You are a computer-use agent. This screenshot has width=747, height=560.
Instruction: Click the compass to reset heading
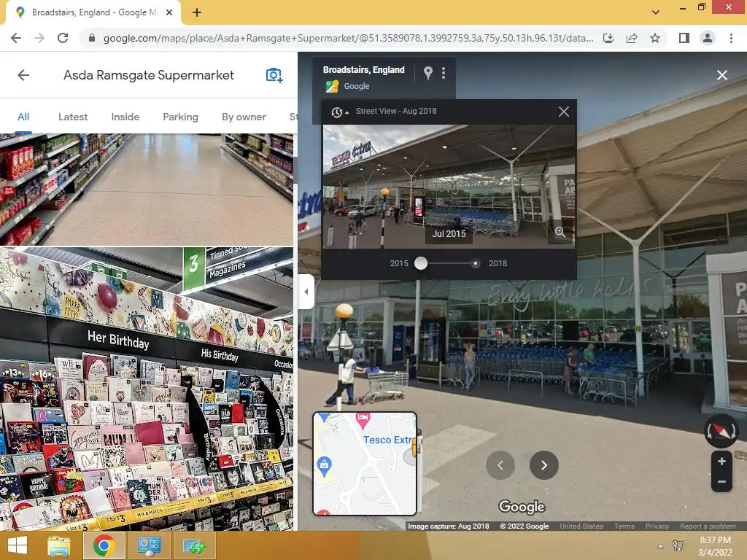(721, 431)
